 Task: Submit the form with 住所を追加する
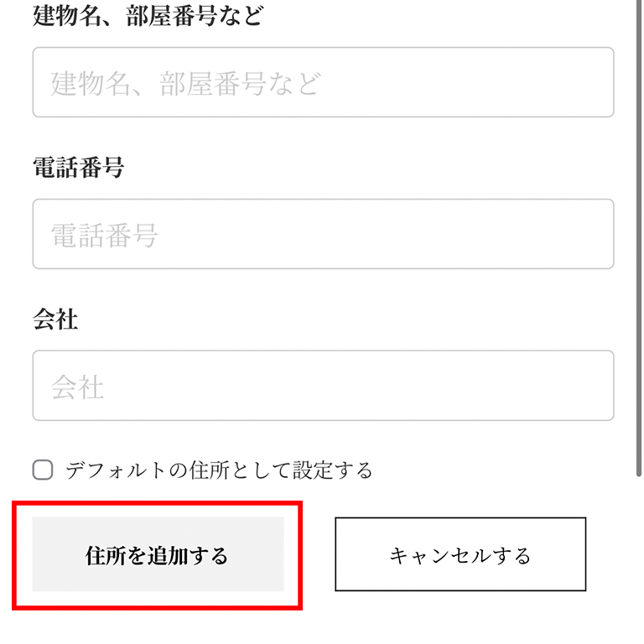[158, 555]
